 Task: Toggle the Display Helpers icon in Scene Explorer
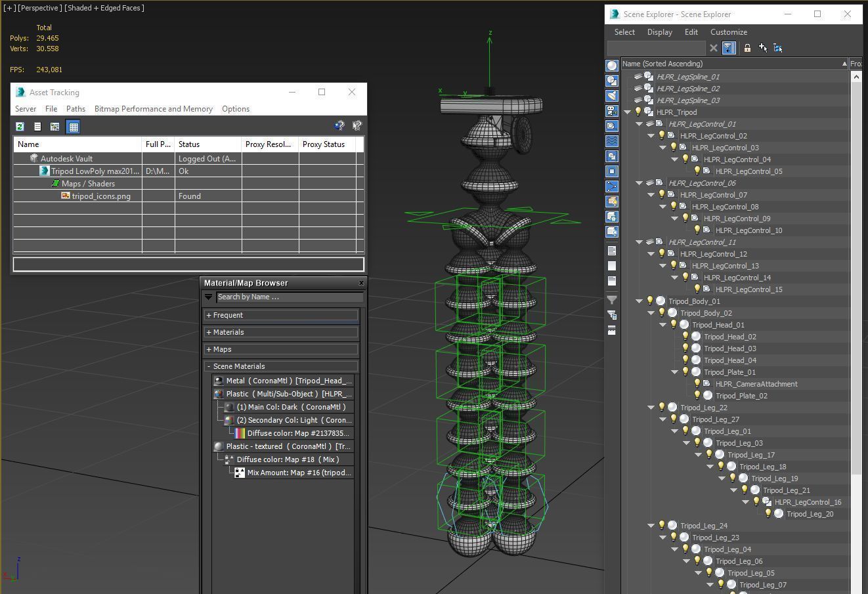tap(612, 126)
